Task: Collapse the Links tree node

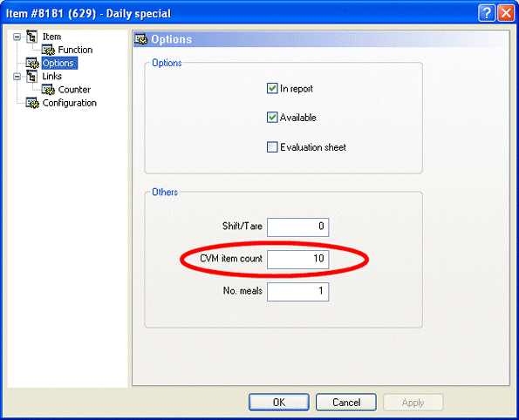Action: tap(17, 77)
